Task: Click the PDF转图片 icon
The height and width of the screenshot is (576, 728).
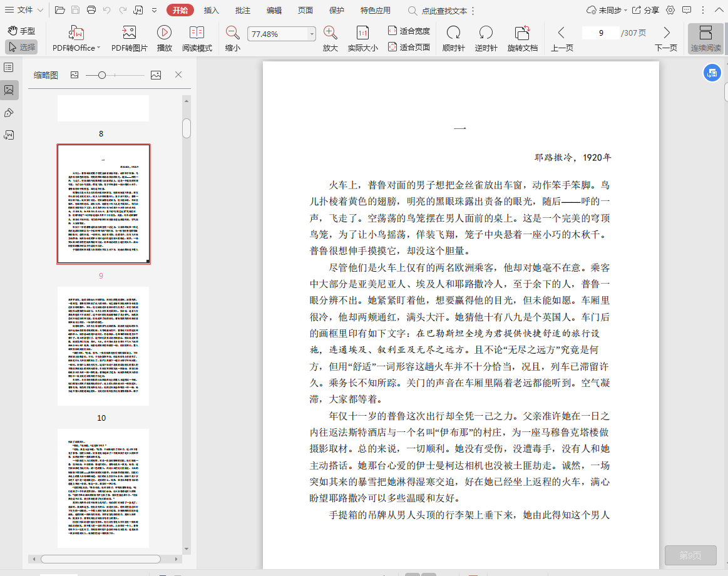Action: [x=129, y=33]
